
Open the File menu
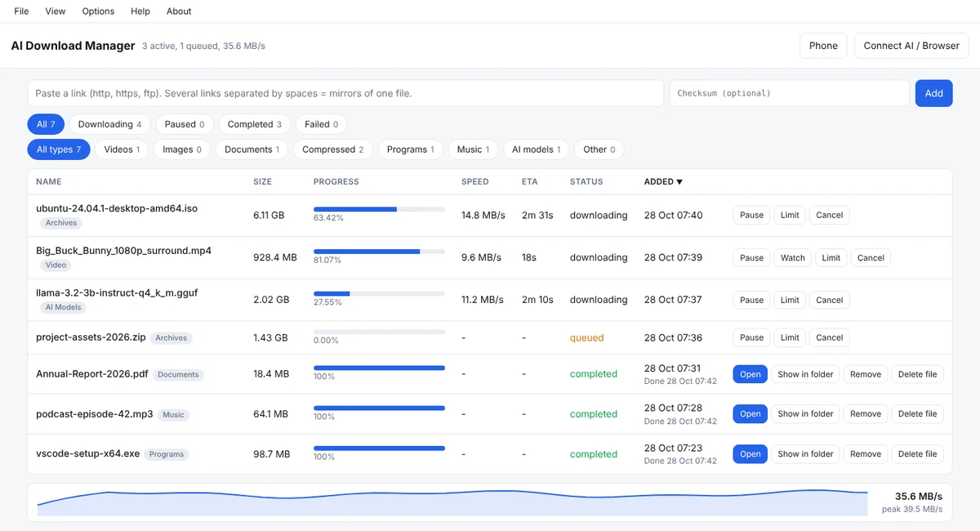tap(21, 11)
